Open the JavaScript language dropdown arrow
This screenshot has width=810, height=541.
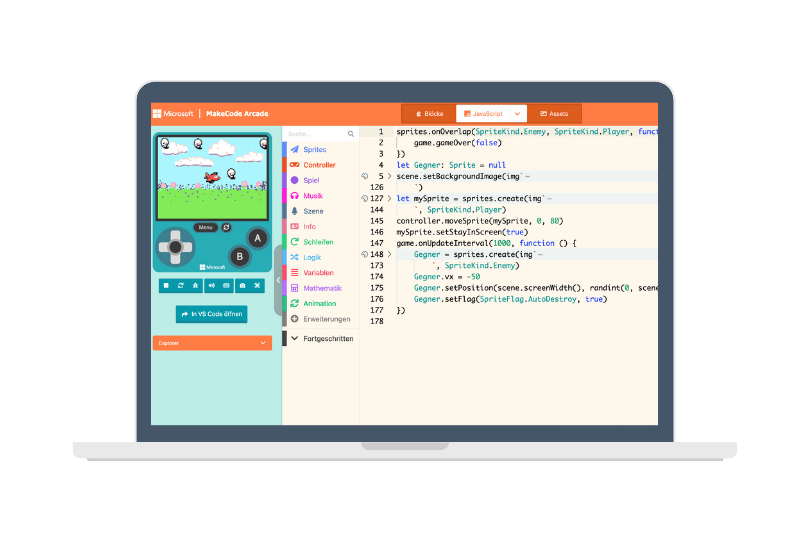[518, 114]
